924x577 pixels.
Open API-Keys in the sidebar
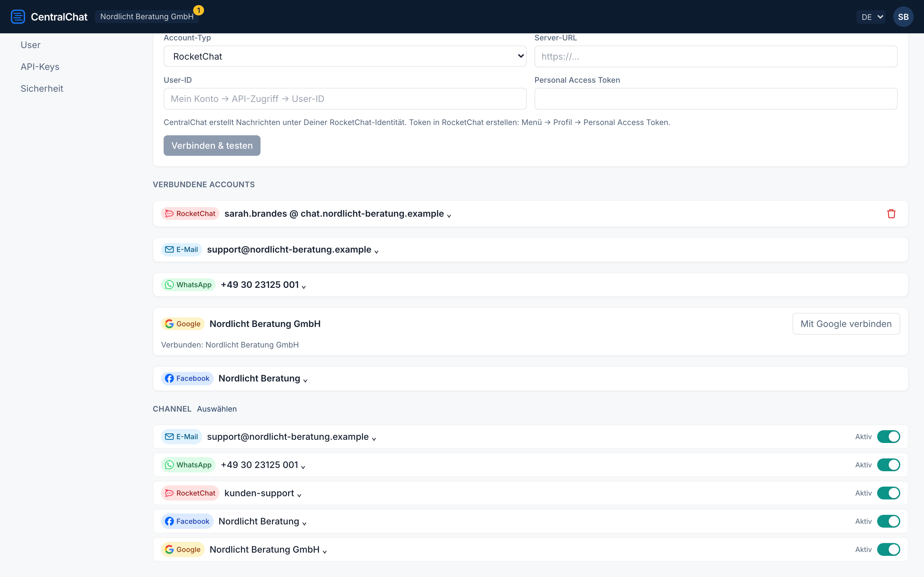click(x=40, y=67)
